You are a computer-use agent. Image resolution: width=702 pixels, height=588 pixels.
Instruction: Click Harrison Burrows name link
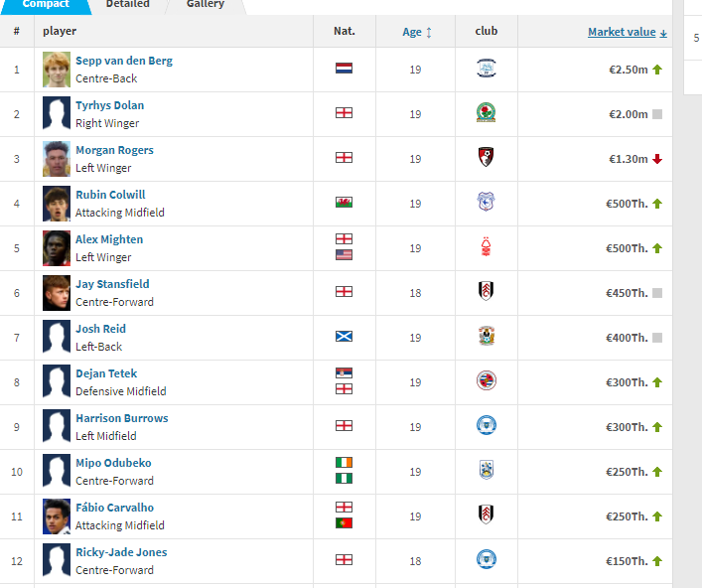coord(122,418)
